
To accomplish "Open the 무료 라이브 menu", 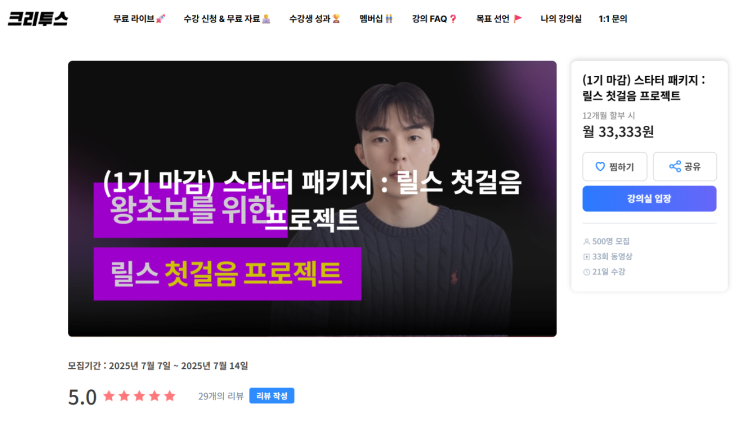I will point(139,18).
